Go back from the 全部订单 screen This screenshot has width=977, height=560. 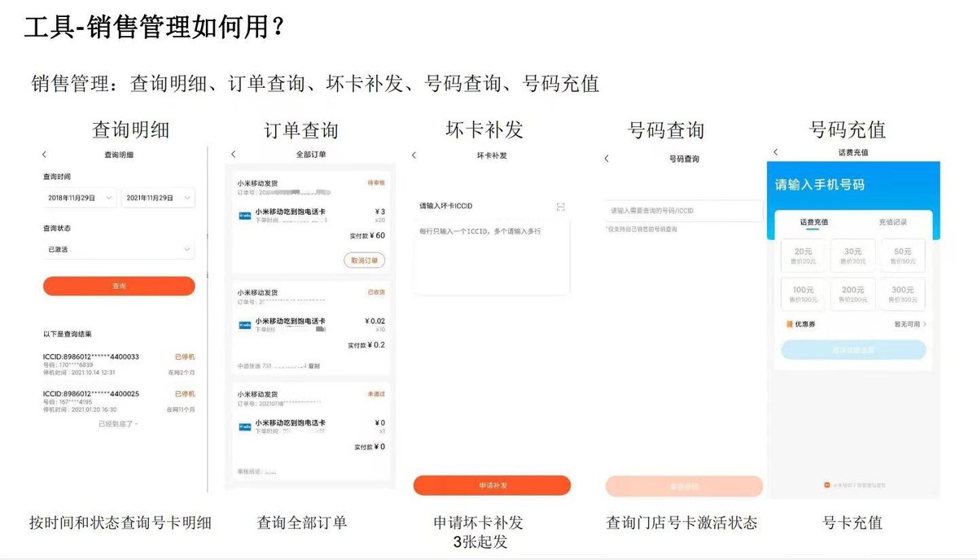(x=234, y=155)
